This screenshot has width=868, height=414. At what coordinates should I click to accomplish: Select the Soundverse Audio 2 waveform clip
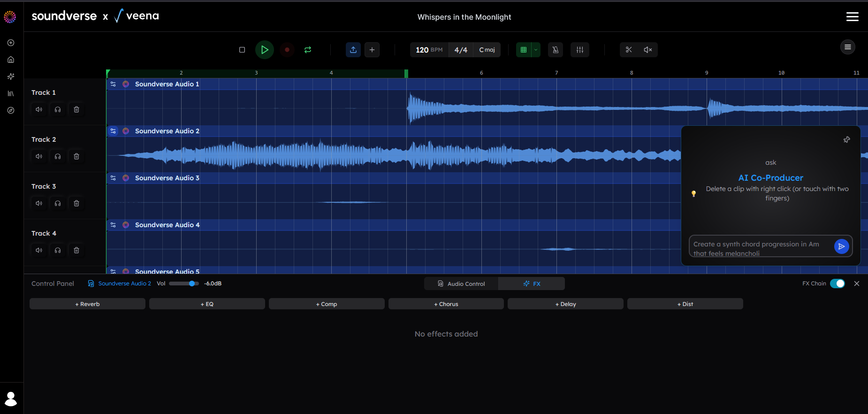click(x=394, y=154)
